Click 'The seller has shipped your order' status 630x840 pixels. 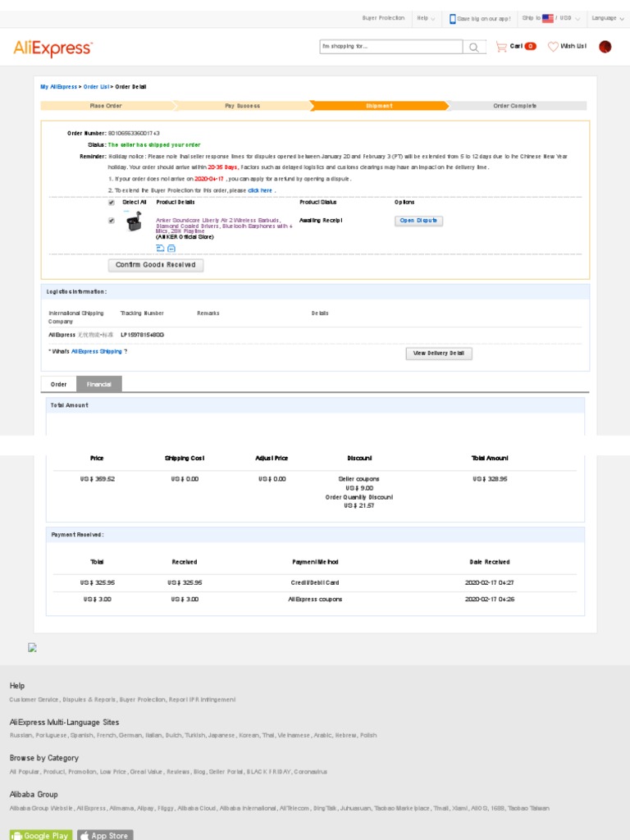click(x=154, y=144)
